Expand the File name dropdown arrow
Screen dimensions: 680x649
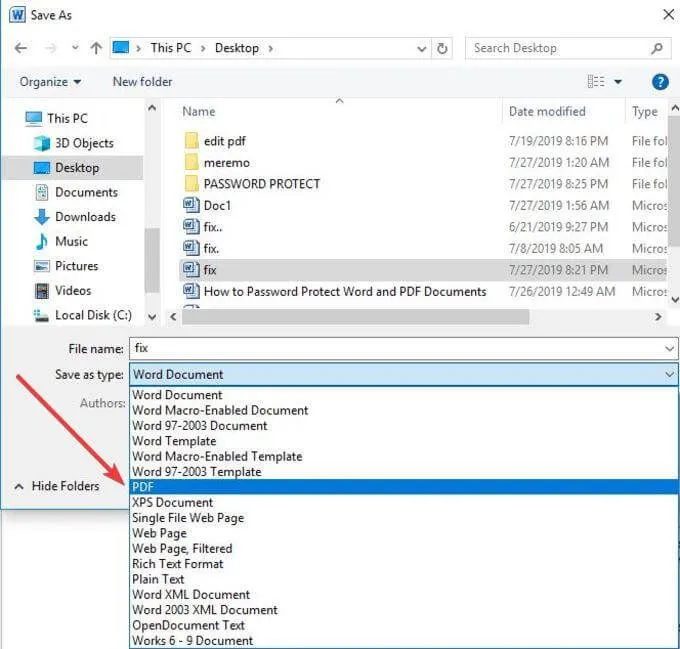point(669,349)
